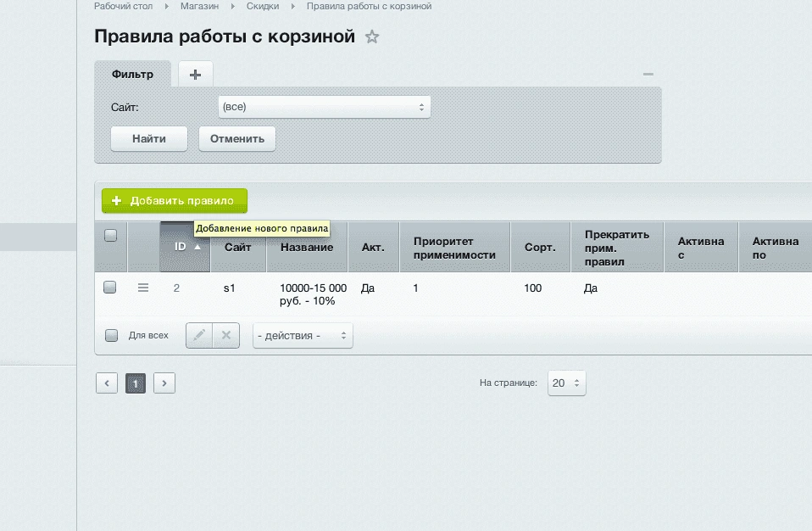Sort table by ID column header
812x531 pixels.
pos(185,247)
